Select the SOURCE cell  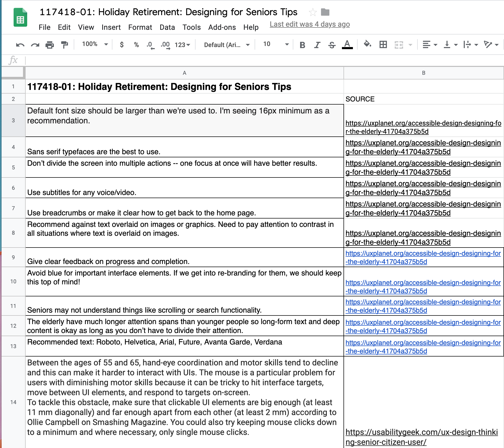click(x=424, y=99)
